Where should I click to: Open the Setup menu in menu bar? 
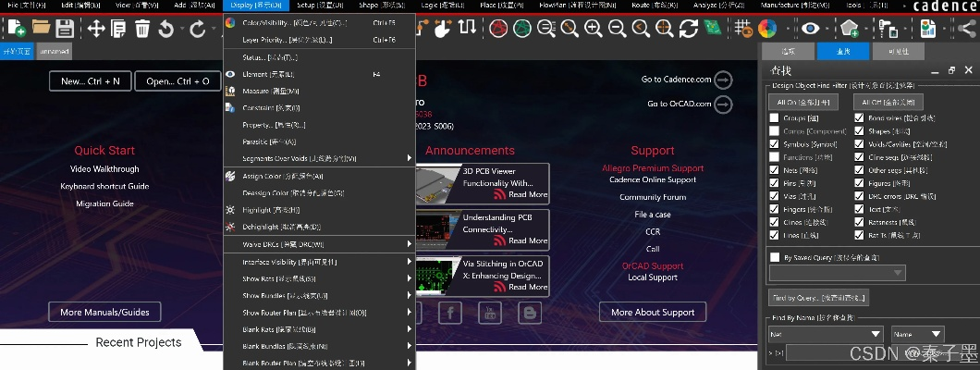click(x=320, y=5)
